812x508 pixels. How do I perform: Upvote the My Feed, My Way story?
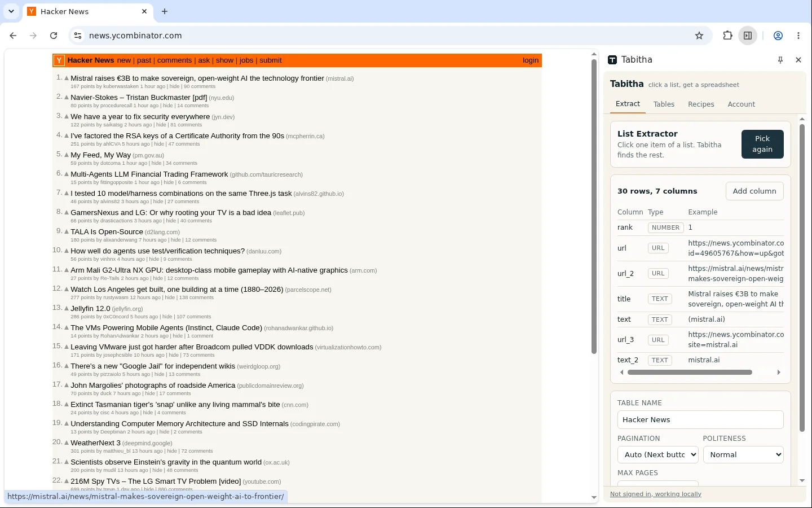pos(67,155)
